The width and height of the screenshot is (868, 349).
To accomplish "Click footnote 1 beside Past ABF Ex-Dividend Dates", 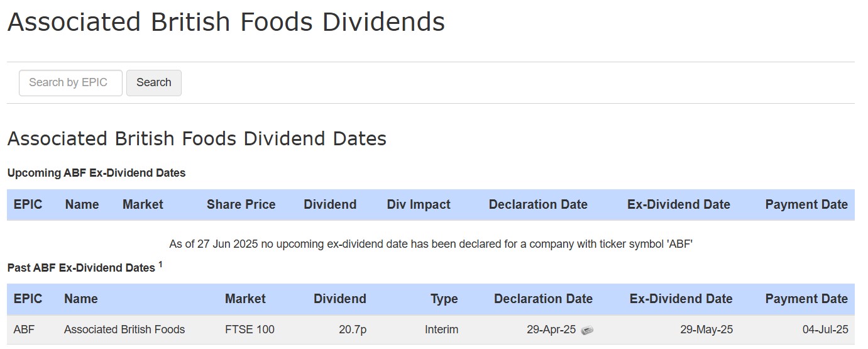I will coord(160,265).
